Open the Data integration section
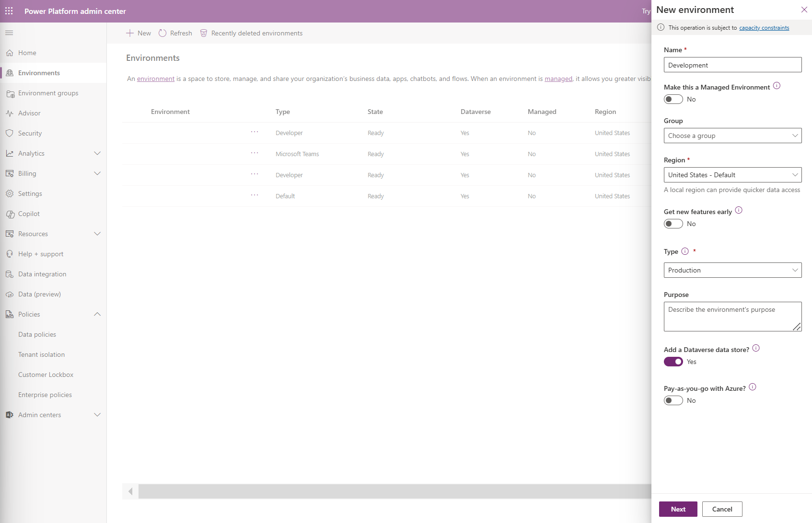The image size is (812, 523). tap(42, 273)
